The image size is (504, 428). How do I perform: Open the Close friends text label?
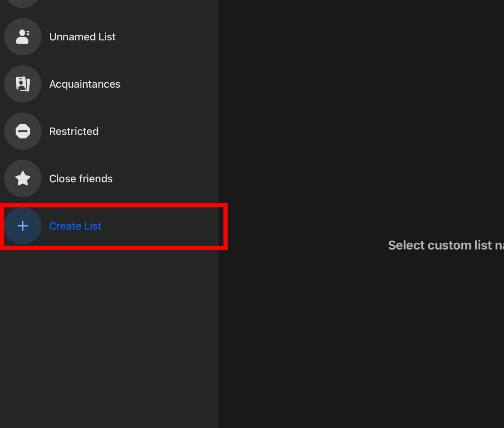[81, 179]
